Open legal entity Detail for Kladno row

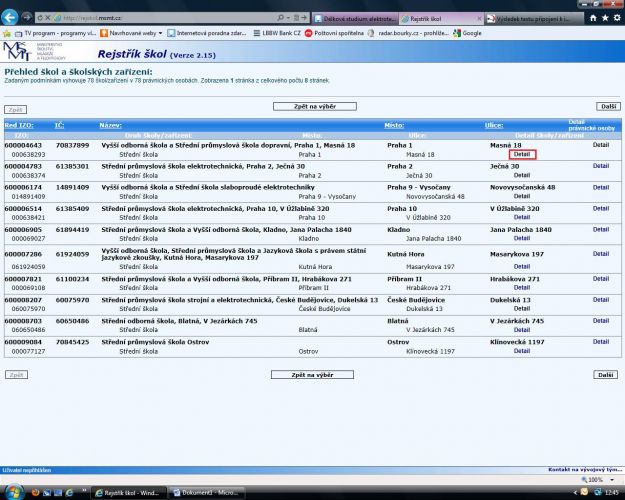[x=601, y=229]
